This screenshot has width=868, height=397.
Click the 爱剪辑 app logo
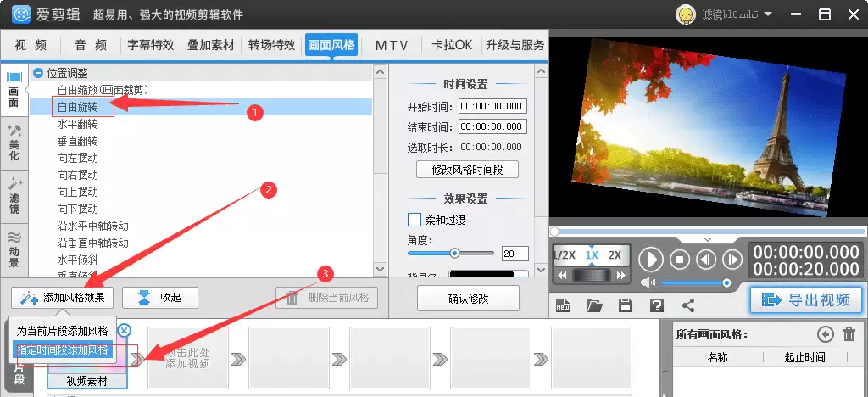click(x=21, y=14)
